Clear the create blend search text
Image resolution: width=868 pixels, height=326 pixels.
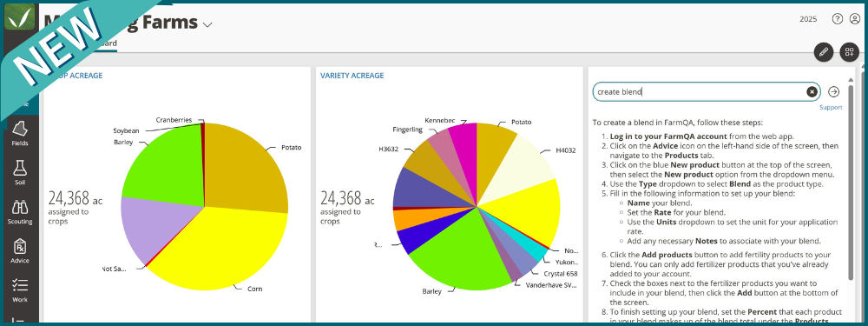pyautogui.click(x=812, y=92)
